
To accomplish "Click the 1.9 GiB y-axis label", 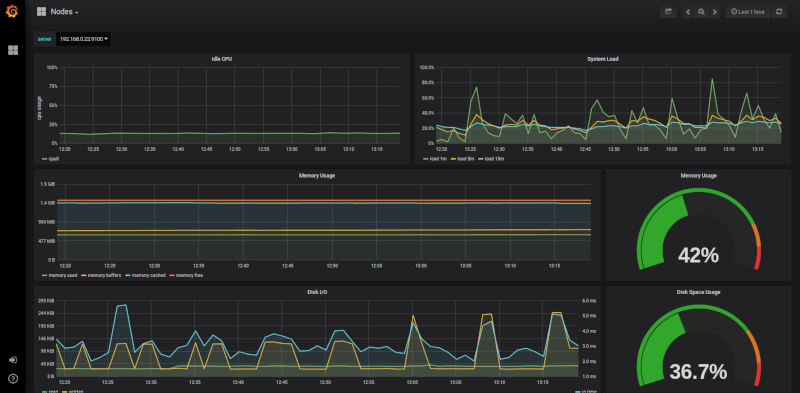I will click(x=47, y=184).
